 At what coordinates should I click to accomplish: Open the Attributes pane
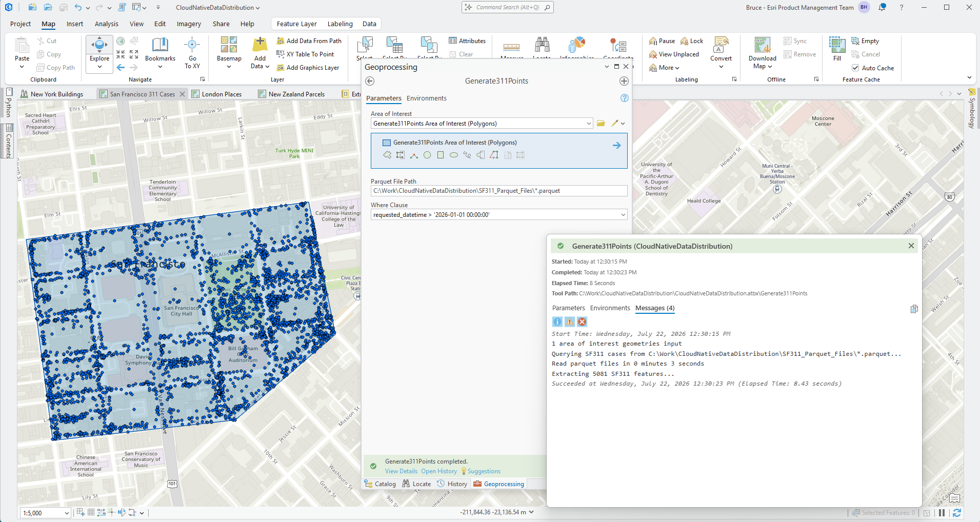tap(467, 41)
